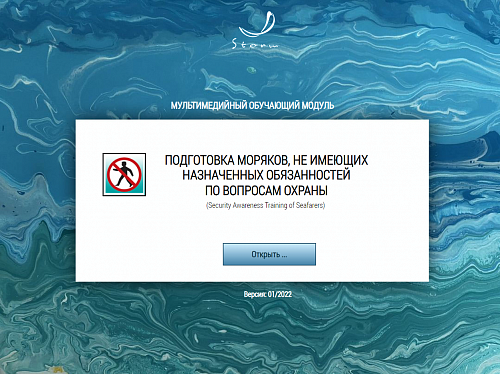Click the 01/2022 version number
The height and width of the screenshot is (374, 500).
point(280,294)
